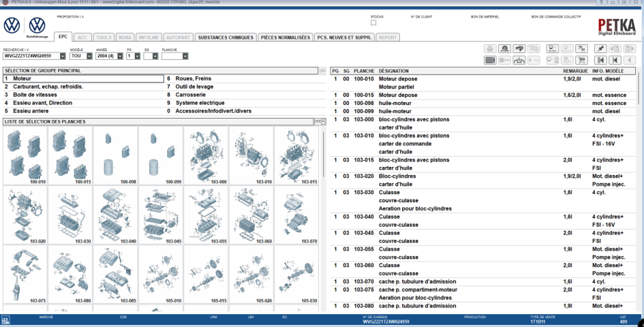Click the globe catalogue icon next to printer

tap(505, 49)
